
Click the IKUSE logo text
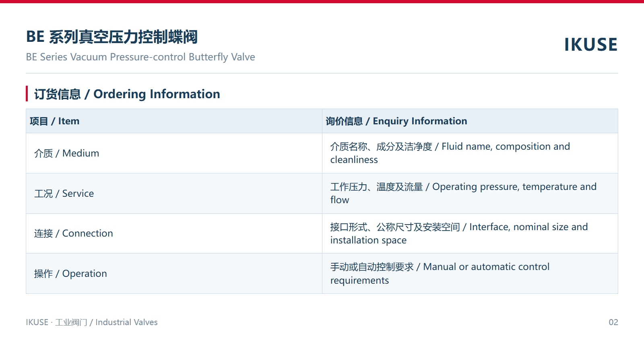pos(590,45)
